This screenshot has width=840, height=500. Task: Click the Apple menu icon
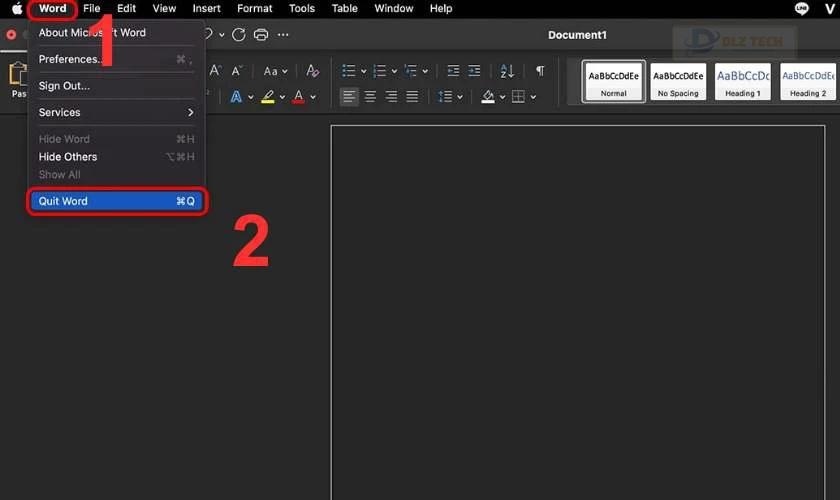pyautogui.click(x=17, y=9)
